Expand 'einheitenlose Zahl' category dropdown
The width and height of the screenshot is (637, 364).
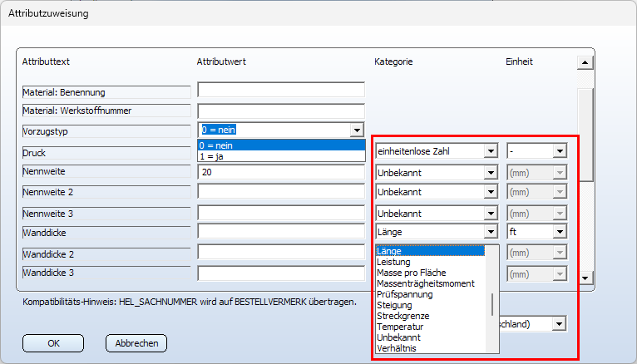tap(491, 151)
